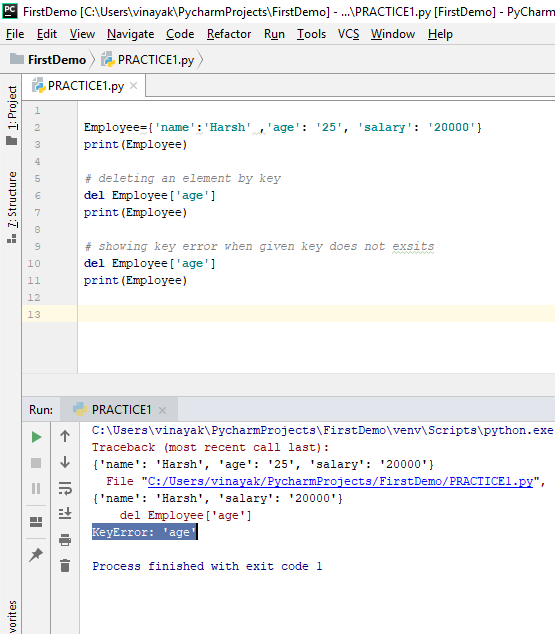Rerun PRACTICE1 with green play icon

click(x=36, y=437)
